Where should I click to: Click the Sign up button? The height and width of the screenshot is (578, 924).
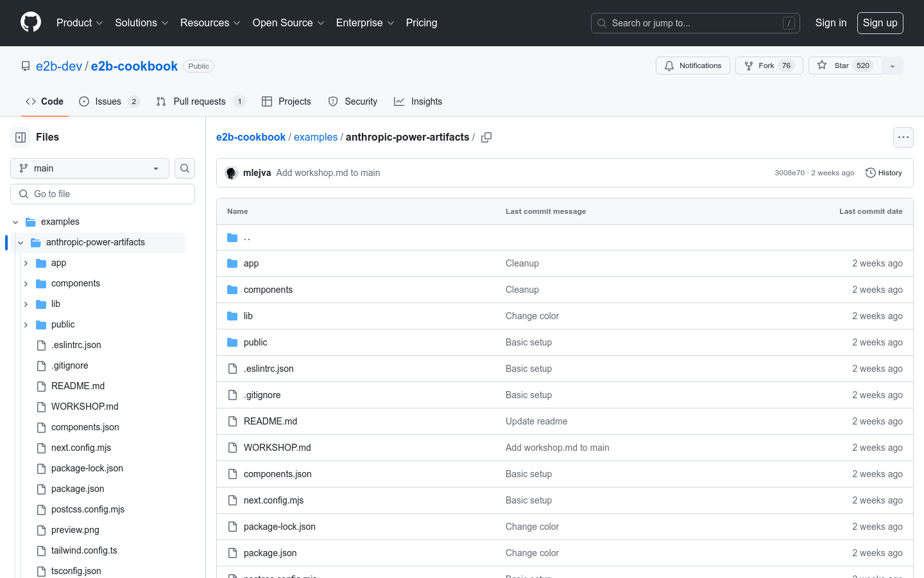(880, 23)
